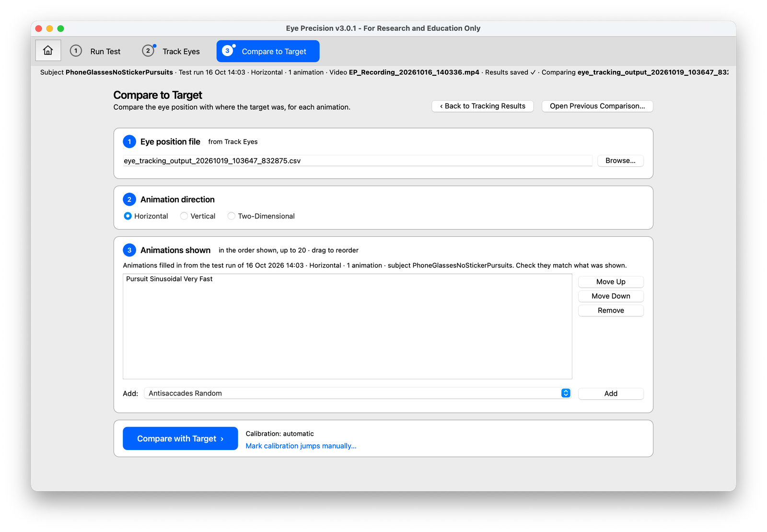767x532 pixels.
Task: Start Compare with Target
Action: (180, 439)
